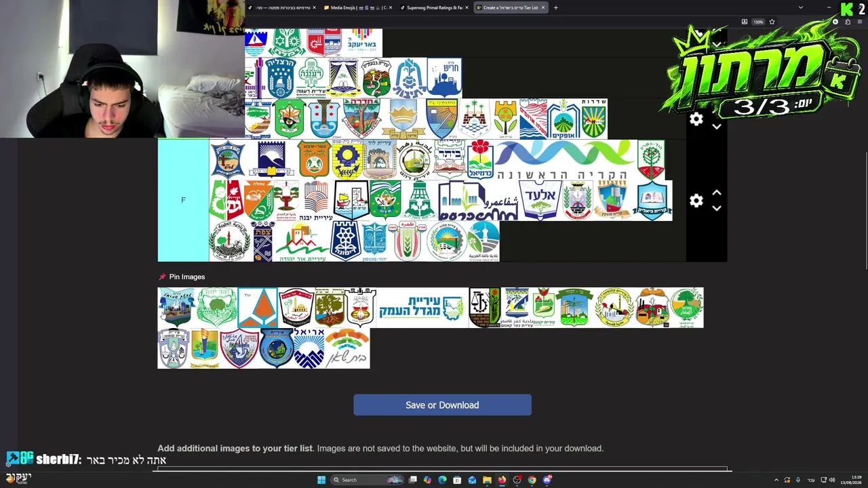Viewport: 868px width, 488px height.
Task: Move the F tier row down
Action: click(717, 209)
